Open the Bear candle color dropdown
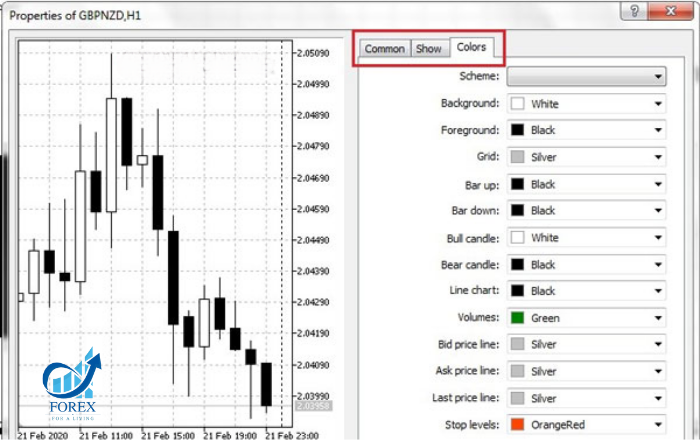The image size is (700, 444). pos(586,265)
